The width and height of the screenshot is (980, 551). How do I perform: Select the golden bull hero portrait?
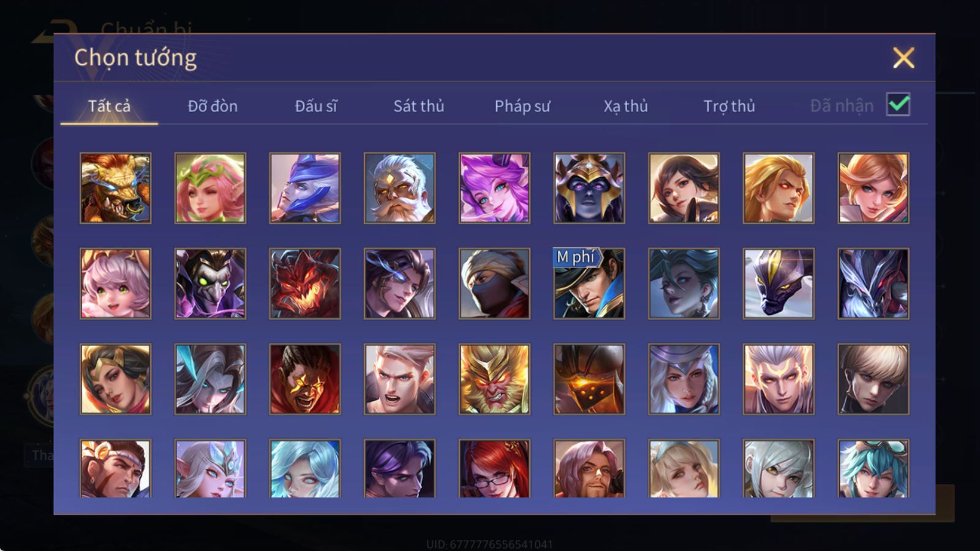(x=115, y=188)
